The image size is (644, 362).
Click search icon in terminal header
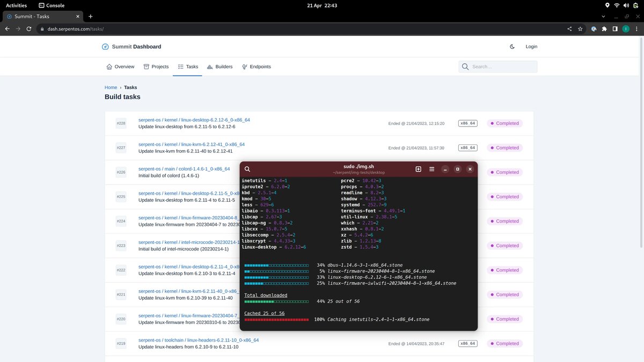pos(247,169)
